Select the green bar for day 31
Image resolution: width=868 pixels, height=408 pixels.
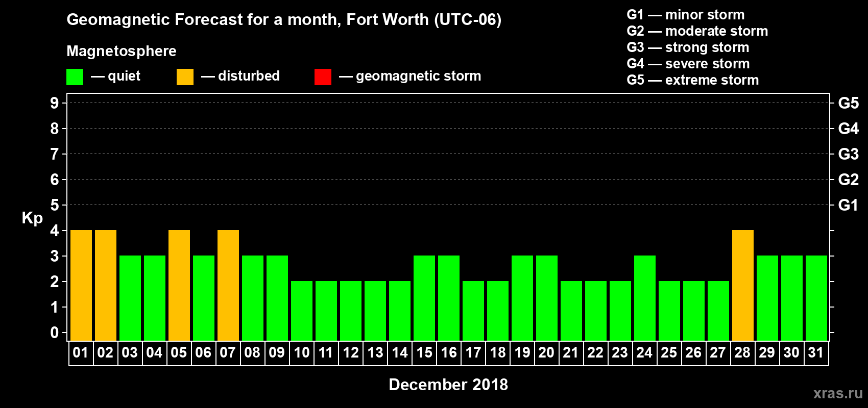[x=816, y=298]
